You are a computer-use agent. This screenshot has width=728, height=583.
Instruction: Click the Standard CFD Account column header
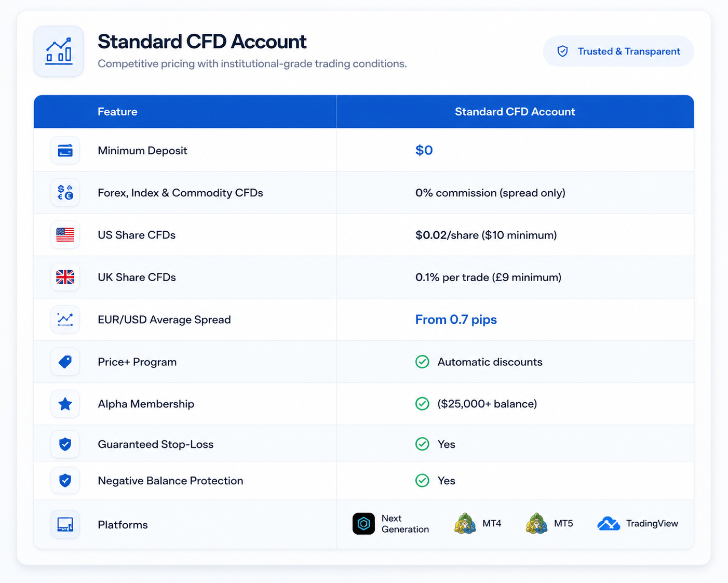515,112
